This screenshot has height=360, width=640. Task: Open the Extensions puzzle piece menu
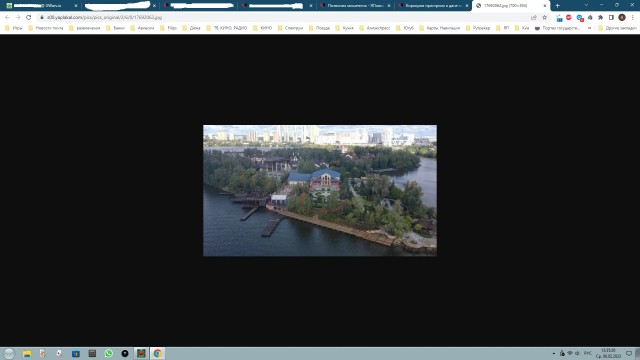600,18
